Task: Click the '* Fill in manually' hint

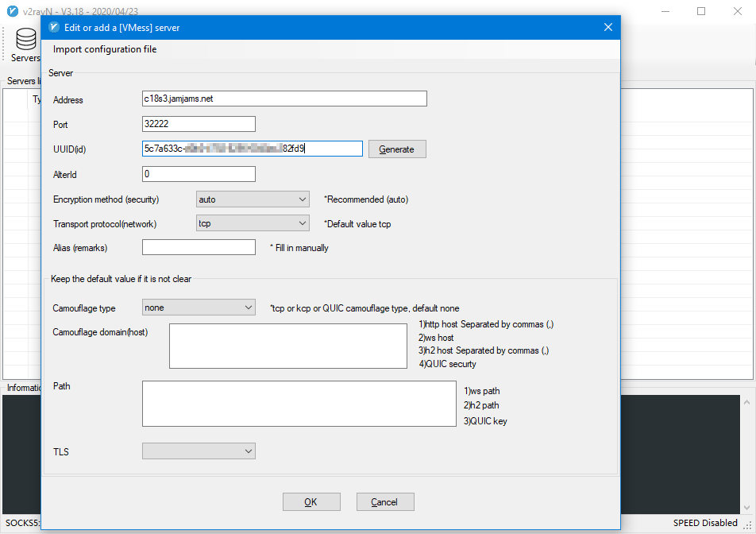Action: click(299, 248)
